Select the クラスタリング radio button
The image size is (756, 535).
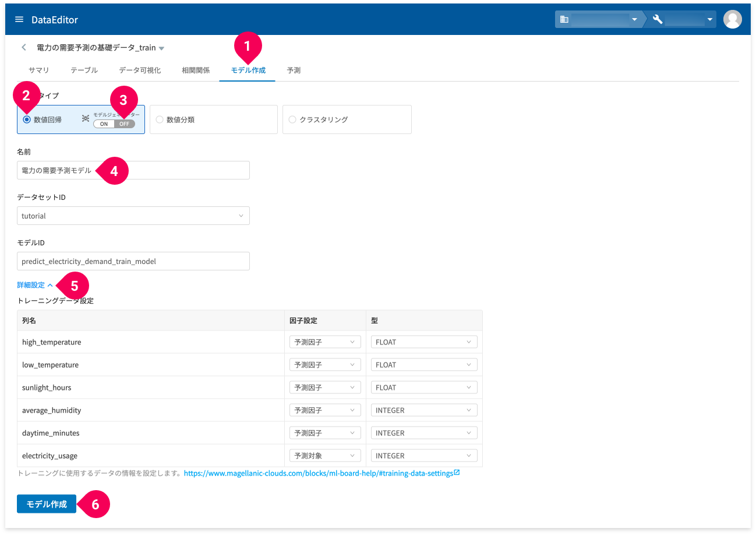pyautogui.click(x=292, y=119)
